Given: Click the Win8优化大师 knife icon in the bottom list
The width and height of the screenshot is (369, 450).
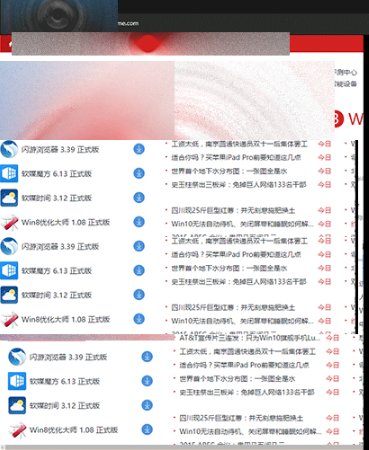Looking at the screenshot, I should (x=17, y=430).
